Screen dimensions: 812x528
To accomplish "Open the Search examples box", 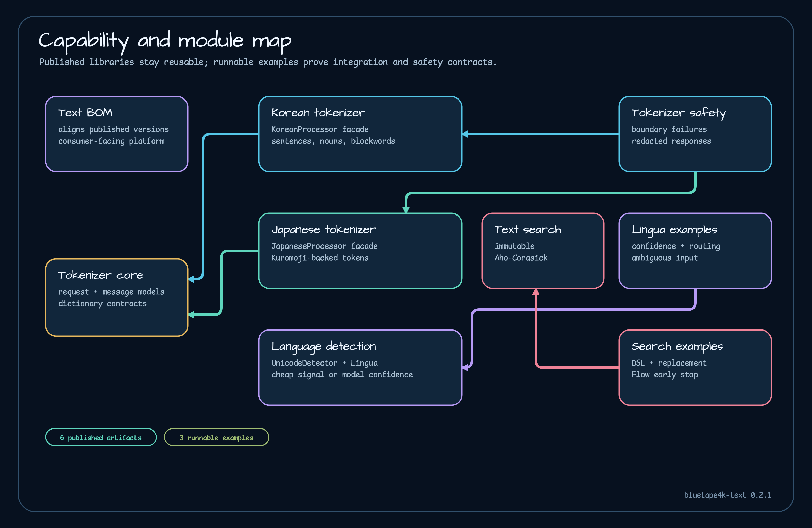I will [695, 368].
